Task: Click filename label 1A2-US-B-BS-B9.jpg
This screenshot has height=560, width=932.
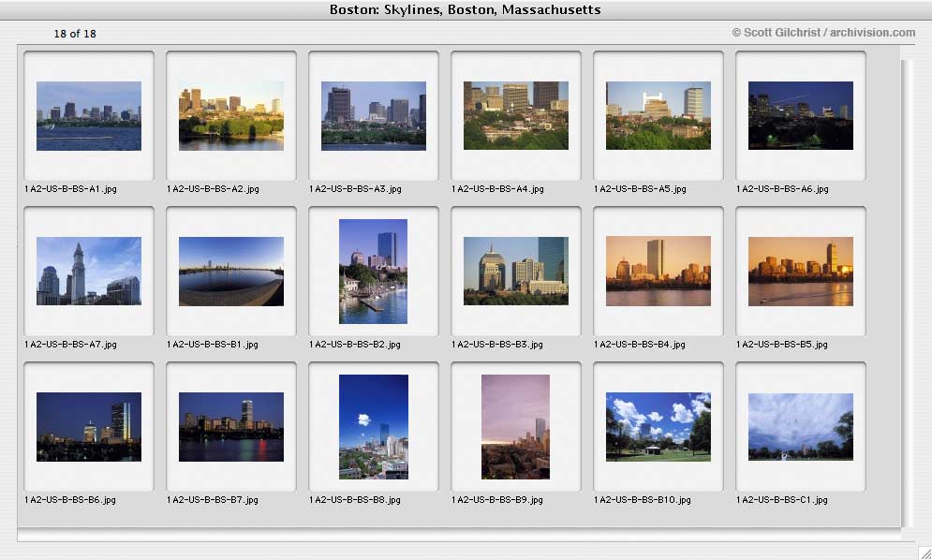Action: point(496,500)
